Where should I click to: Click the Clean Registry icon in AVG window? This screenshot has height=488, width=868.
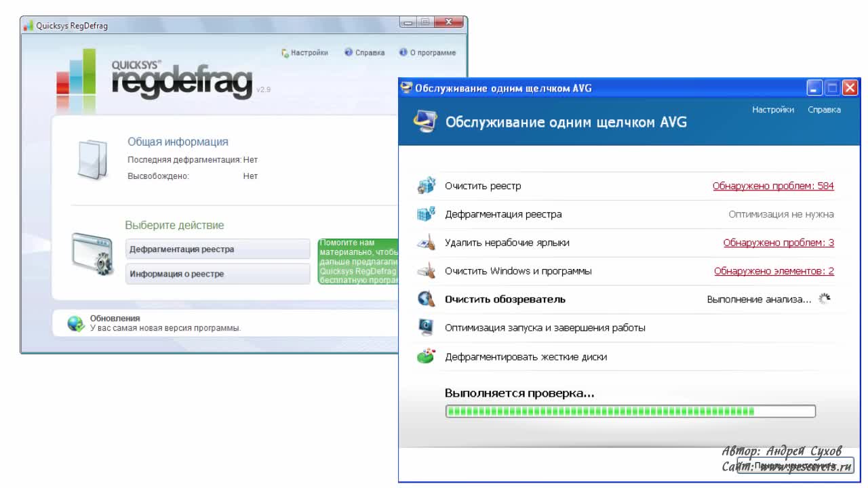(x=426, y=186)
